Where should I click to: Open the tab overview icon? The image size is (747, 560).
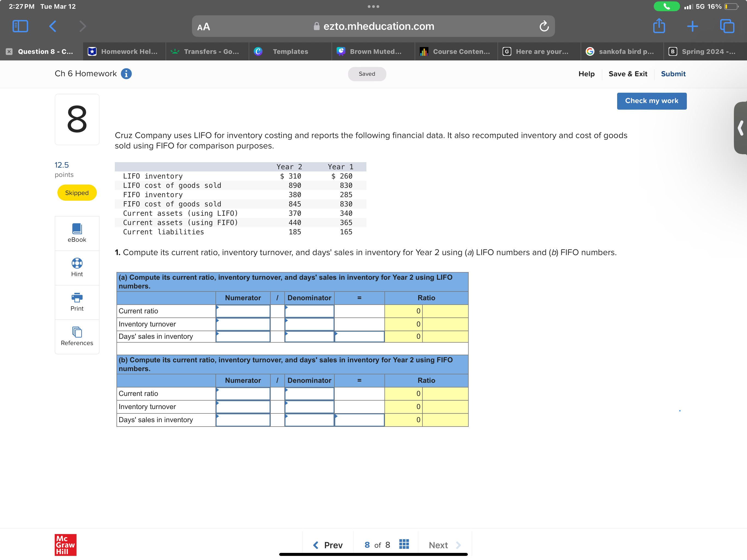pyautogui.click(x=726, y=26)
